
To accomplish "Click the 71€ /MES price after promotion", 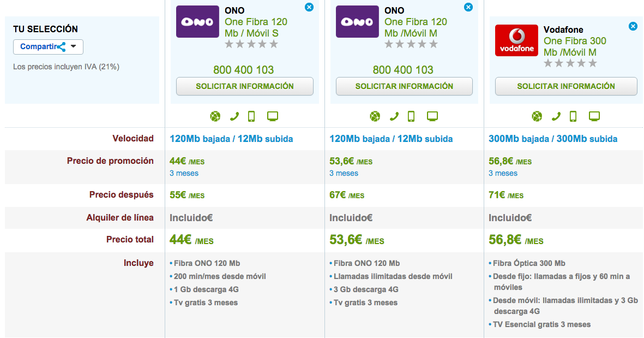I will coord(506,195).
